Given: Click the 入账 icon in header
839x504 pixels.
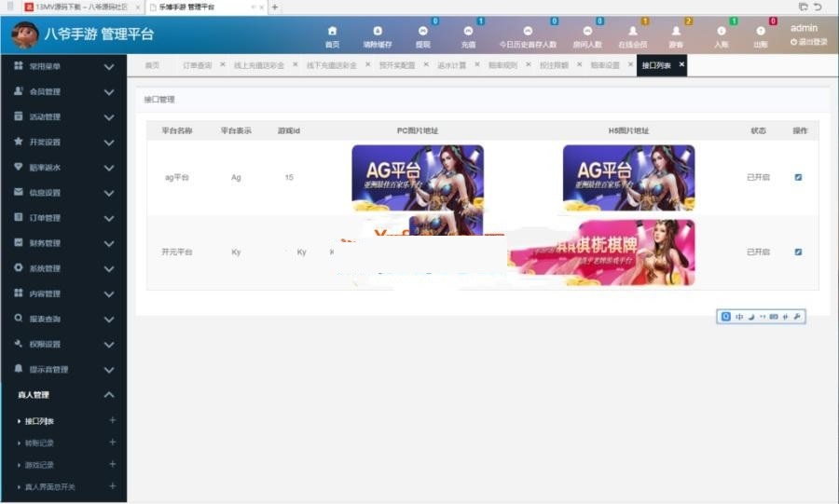Looking at the screenshot, I should (721, 33).
